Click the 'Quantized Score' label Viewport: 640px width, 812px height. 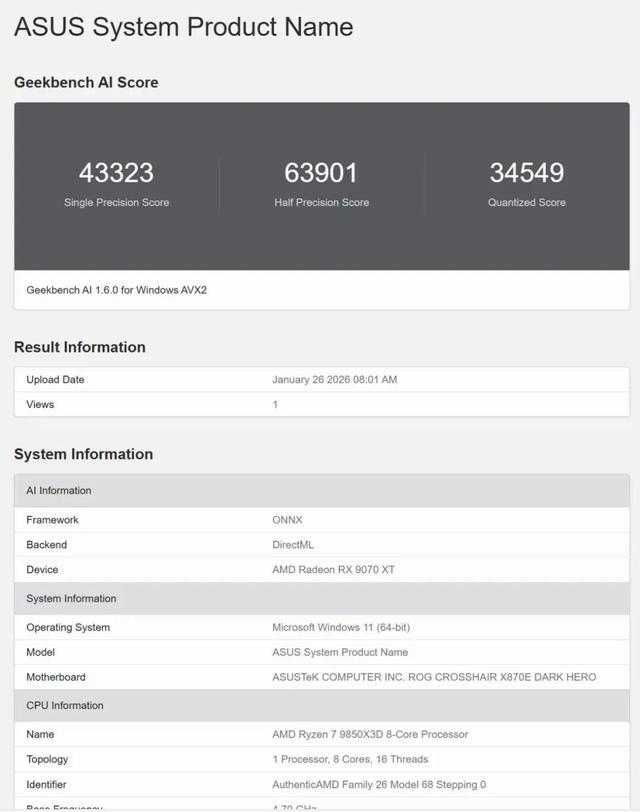pyautogui.click(x=527, y=202)
